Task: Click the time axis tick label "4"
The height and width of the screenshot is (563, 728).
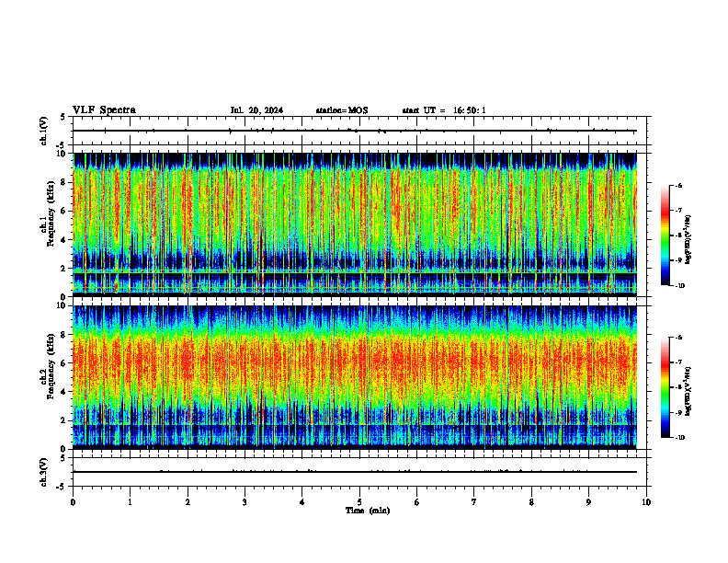Action: (302, 502)
